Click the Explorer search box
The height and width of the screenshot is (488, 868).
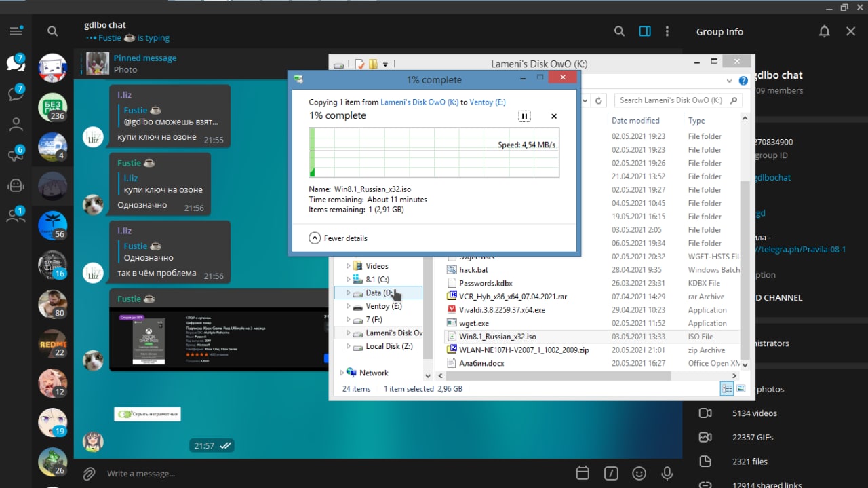coord(679,100)
